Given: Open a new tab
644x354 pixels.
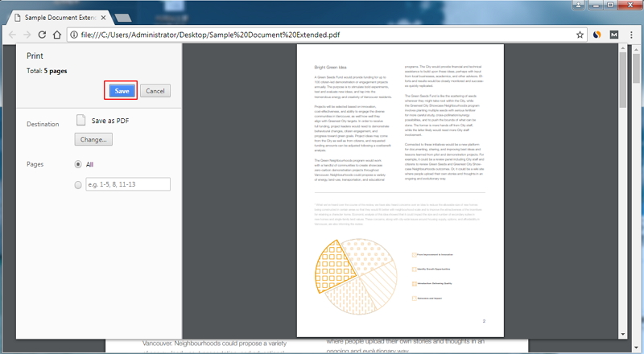Looking at the screenshot, I should tap(123, 18).
